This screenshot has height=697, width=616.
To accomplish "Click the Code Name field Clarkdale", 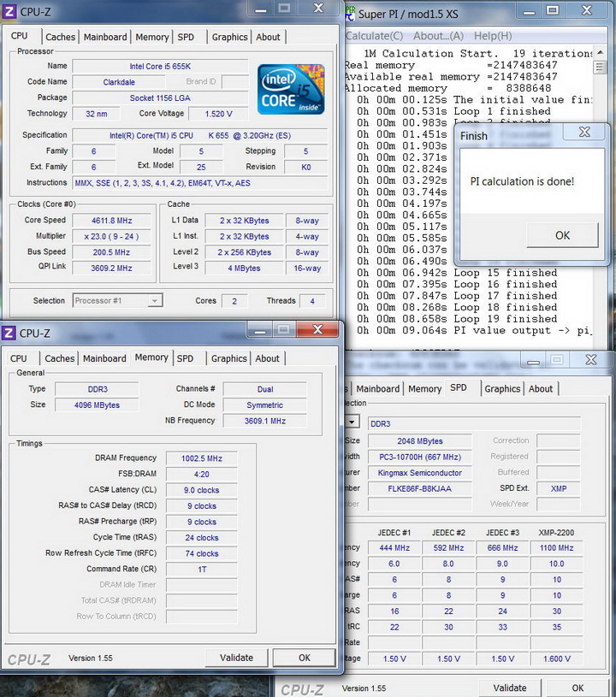I will (x=119, y=82).
